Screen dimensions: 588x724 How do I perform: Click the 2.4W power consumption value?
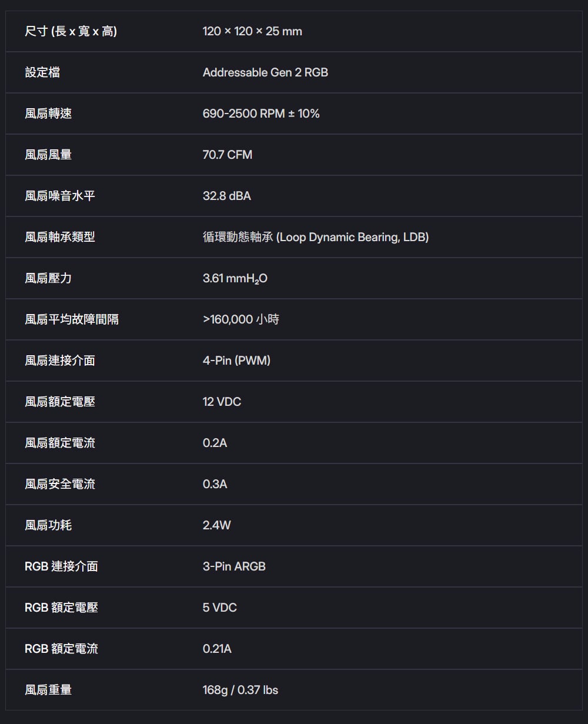[x=216, y=525]
